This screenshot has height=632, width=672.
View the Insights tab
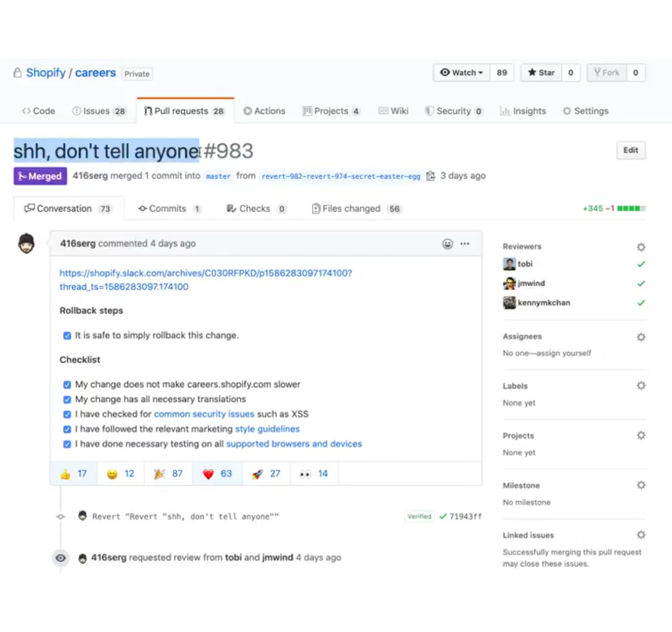point(523,111)
